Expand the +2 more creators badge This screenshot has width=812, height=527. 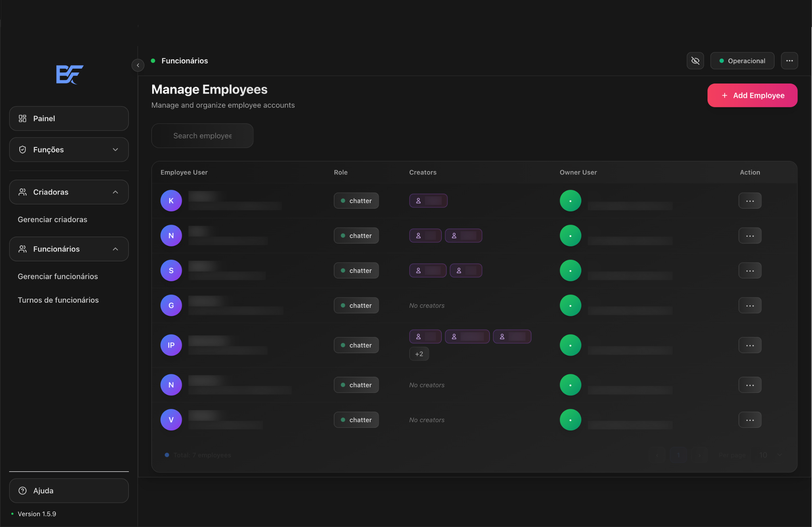pyautogui.click(x=419, y=354)
